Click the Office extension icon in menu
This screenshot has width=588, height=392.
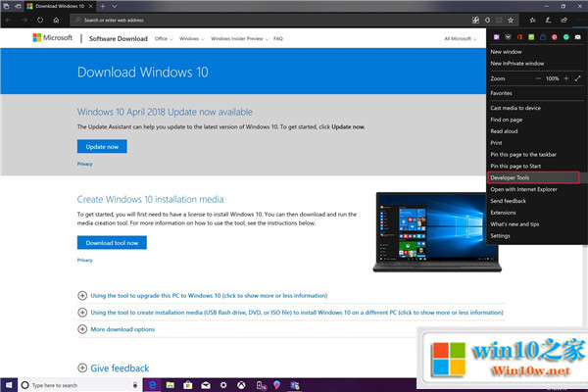(x=519, y=37)
